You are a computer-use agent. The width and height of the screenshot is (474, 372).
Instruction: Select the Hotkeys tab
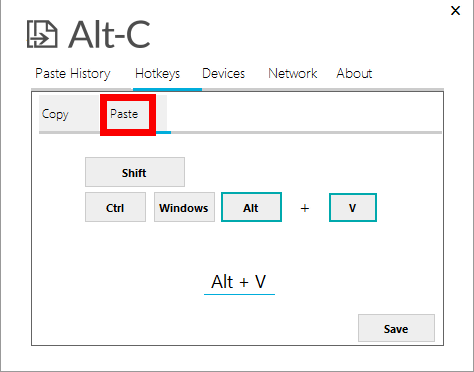pos(157,74)
